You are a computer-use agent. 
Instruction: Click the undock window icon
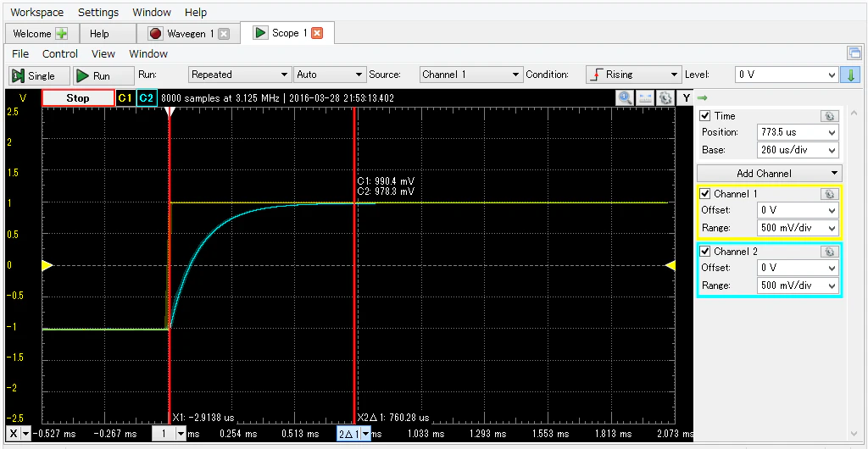pos(854,53)
